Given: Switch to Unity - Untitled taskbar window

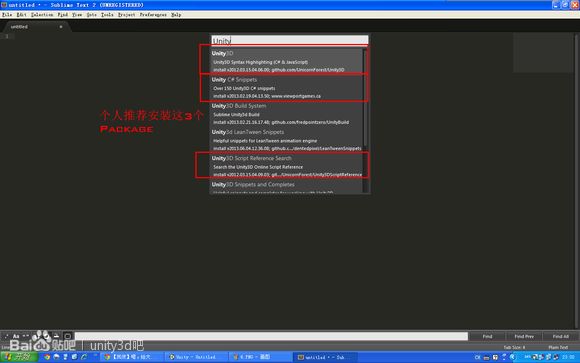Looking at the screenshot, I should pyautogui.click(x=196, y=357).
